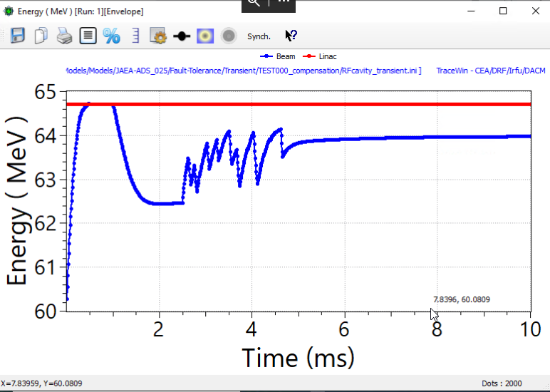
Task: Open the application icon menu in title bar
Action: 8,11
